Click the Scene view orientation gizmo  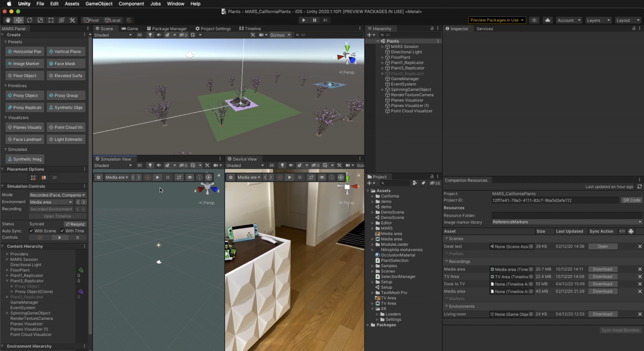[x=347, y=56]
